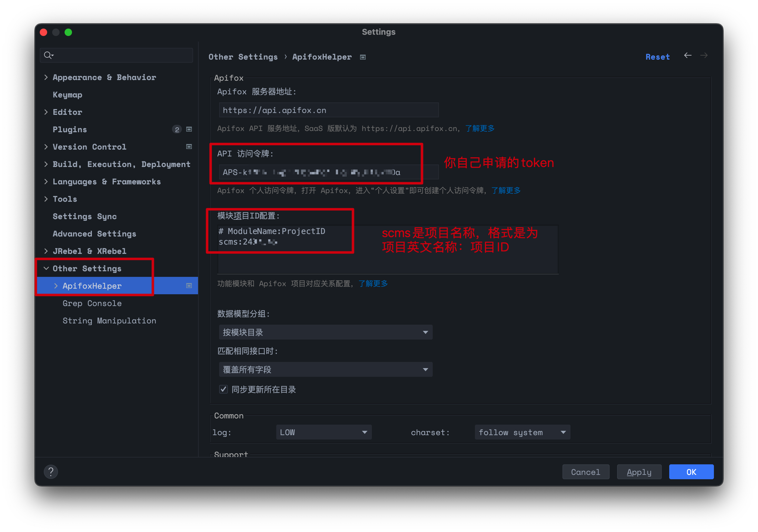The image size is (758, 532).
Task: Go back using the left arrow icon
Action: (x=687, y=56)
